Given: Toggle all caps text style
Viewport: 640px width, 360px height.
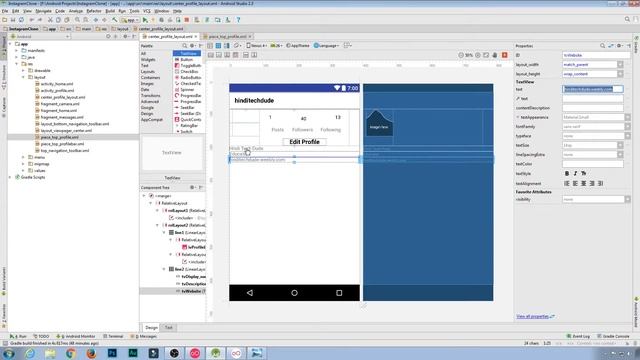Looking at the screenshot, I should (584, 173).
